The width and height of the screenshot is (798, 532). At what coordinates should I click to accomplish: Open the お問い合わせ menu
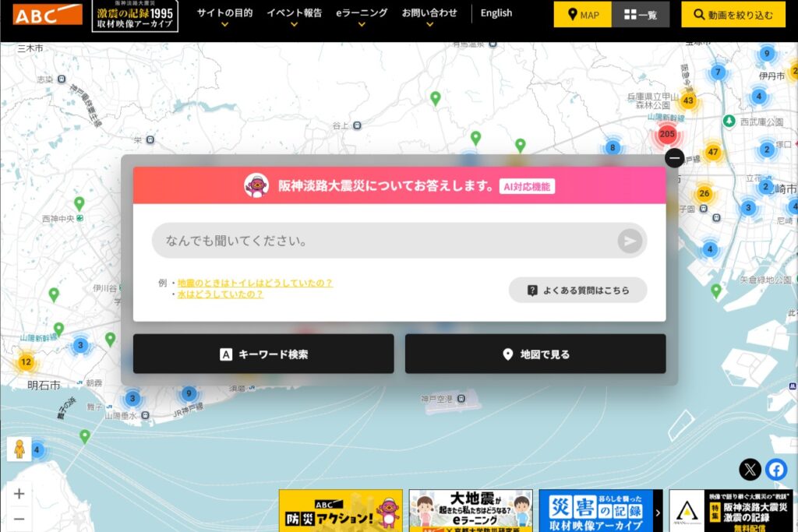429,16
